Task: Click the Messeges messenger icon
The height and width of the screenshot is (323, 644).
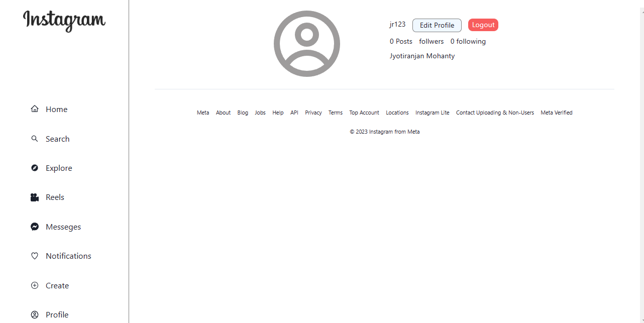Action: coord(35,227)
